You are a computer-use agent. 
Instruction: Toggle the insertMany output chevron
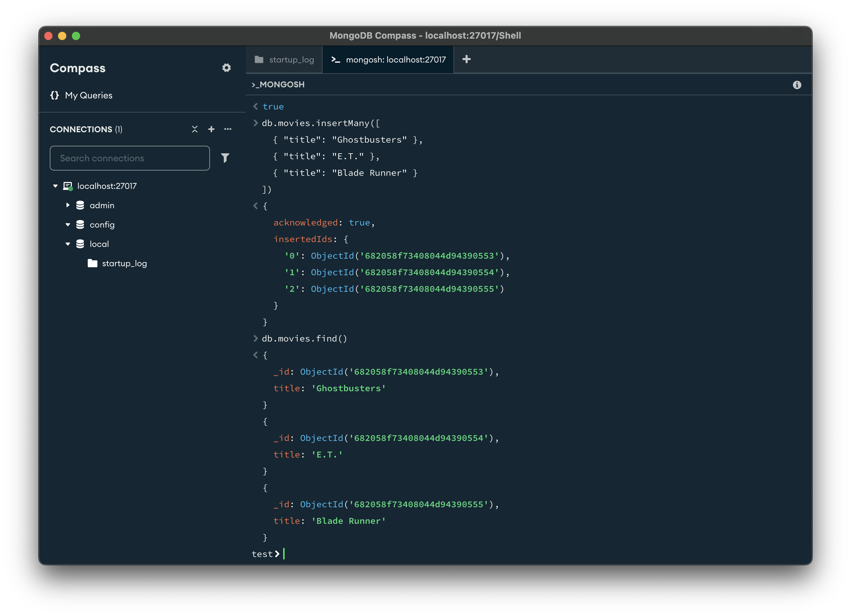click(x=256, y=205)
